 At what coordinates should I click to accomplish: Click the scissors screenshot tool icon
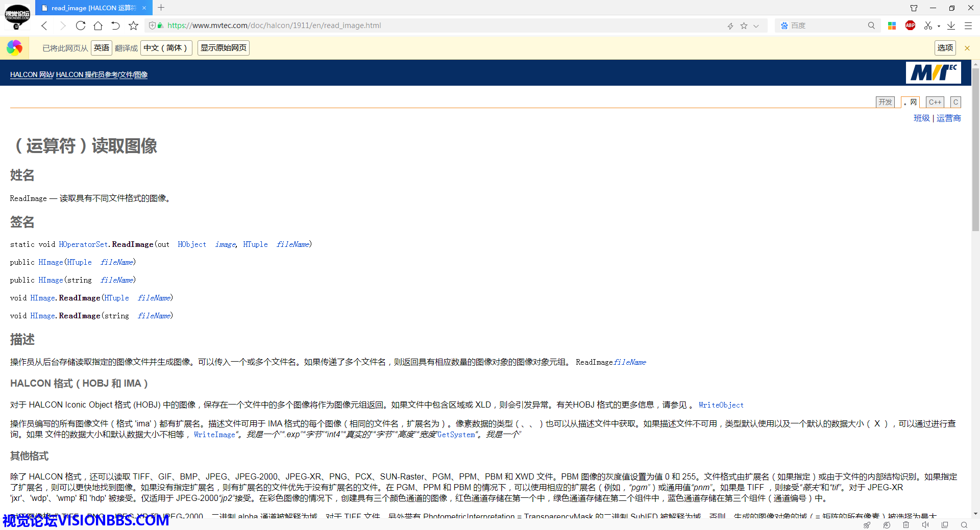click(x=928, y=26)
